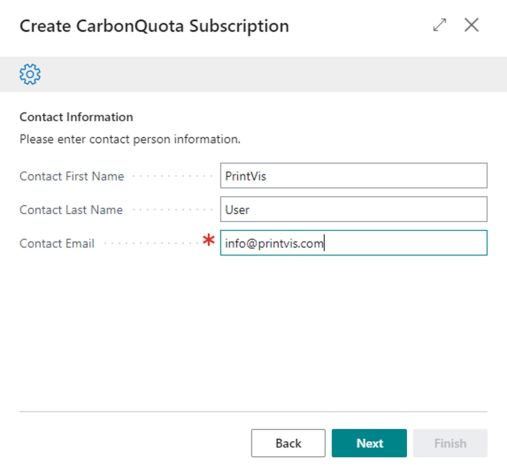Proceed with the Next button
Screen dimensions: 507x475
pos(369,443)
